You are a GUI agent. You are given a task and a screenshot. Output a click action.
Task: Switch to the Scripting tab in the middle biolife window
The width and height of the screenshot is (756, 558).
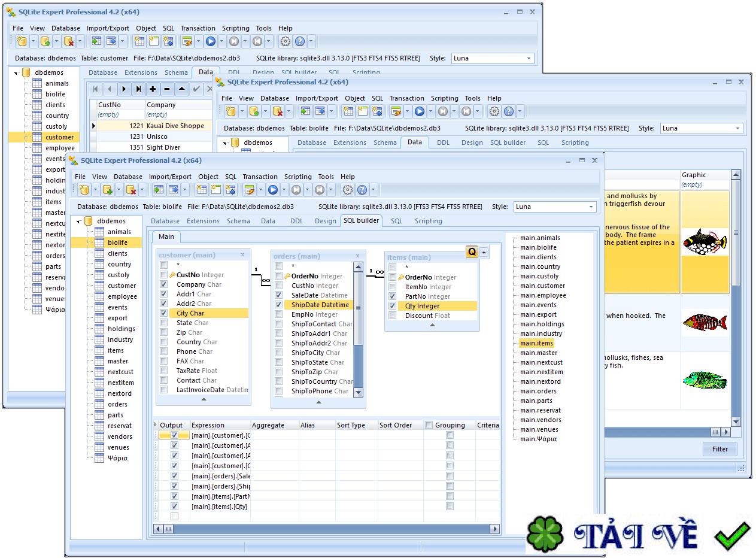575,142
